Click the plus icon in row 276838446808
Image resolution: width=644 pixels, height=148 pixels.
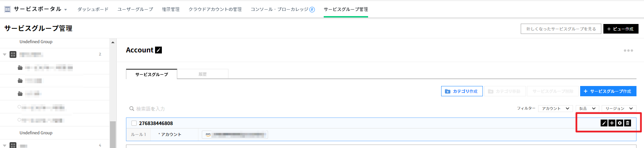point(612,123)
